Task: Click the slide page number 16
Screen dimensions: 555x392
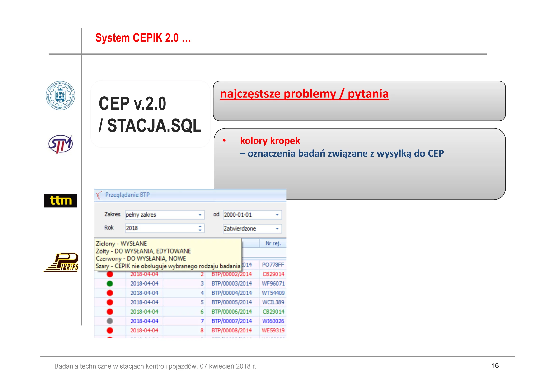Action: pos(495,366)
